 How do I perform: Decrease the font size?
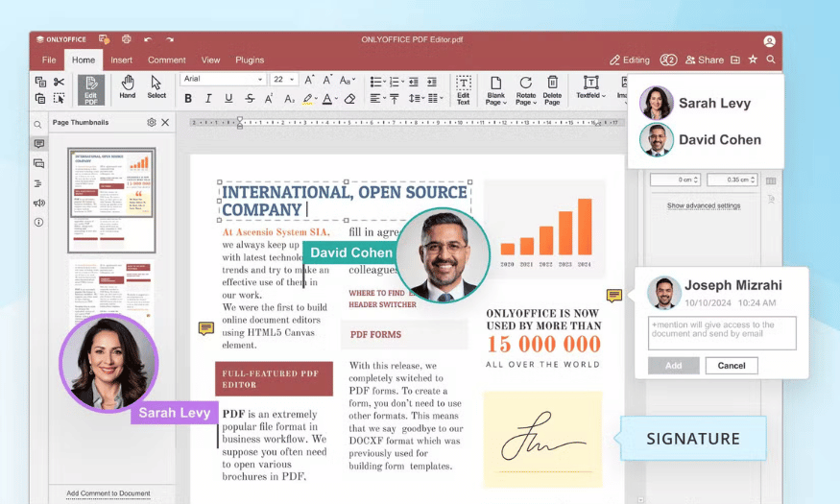[327, 80]
